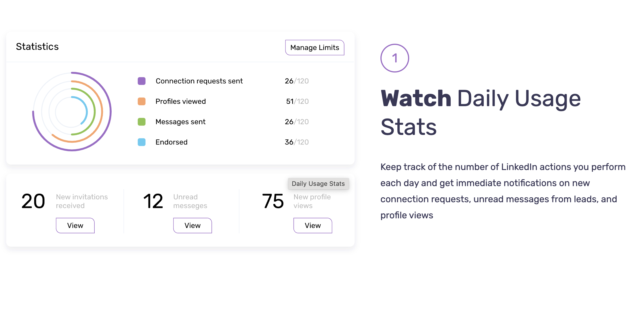
Task: Click the circled number 1 step icon
Action: [395, 58]
